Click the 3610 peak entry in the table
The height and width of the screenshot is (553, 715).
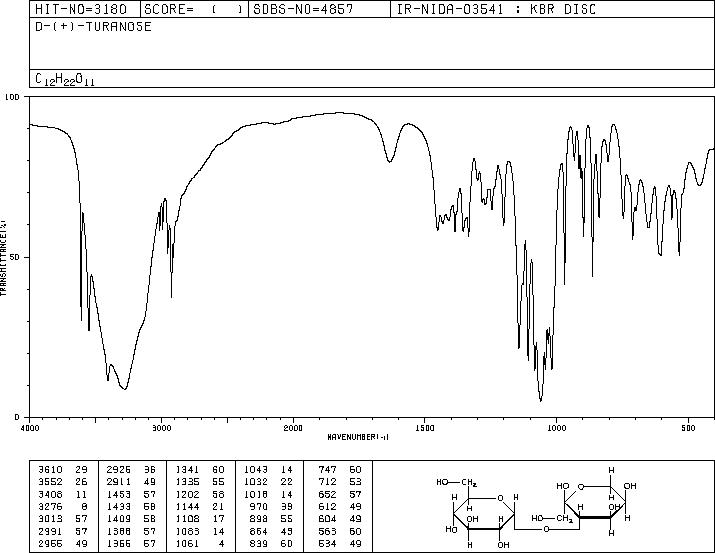point(62,470)
